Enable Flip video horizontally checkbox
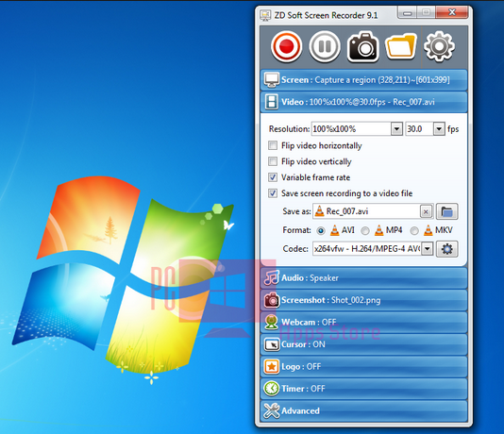The height and width of the screenshot is (434, 504). coord(273,145)
